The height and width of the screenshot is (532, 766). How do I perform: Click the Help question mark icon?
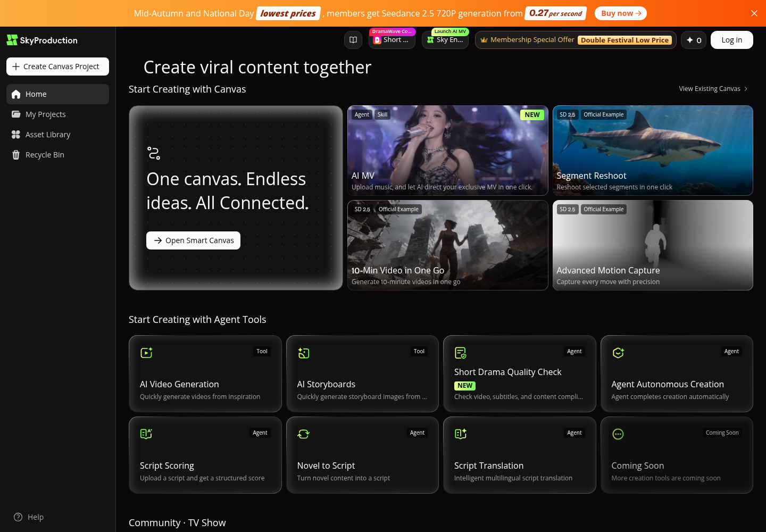point(18,517)
